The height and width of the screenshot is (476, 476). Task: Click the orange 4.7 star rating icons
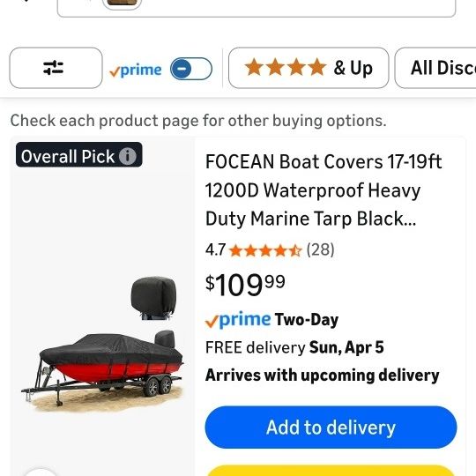coord(265,250)
